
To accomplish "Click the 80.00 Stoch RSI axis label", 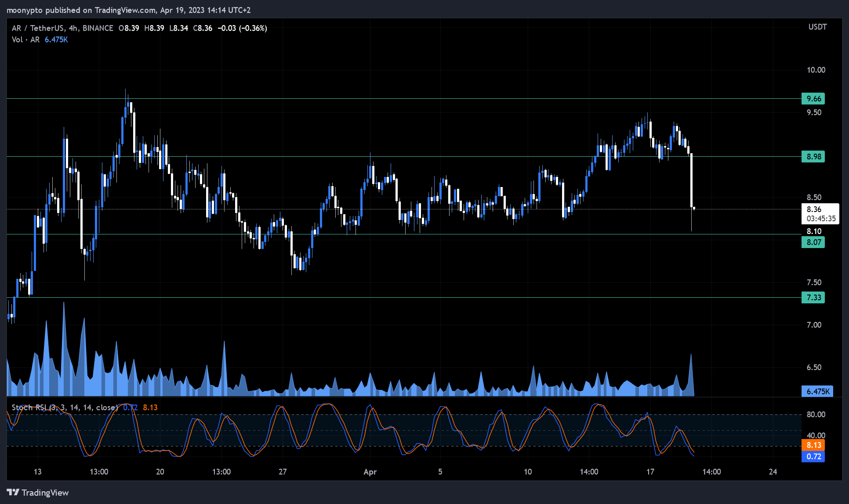I will click(x=816, y=414).
